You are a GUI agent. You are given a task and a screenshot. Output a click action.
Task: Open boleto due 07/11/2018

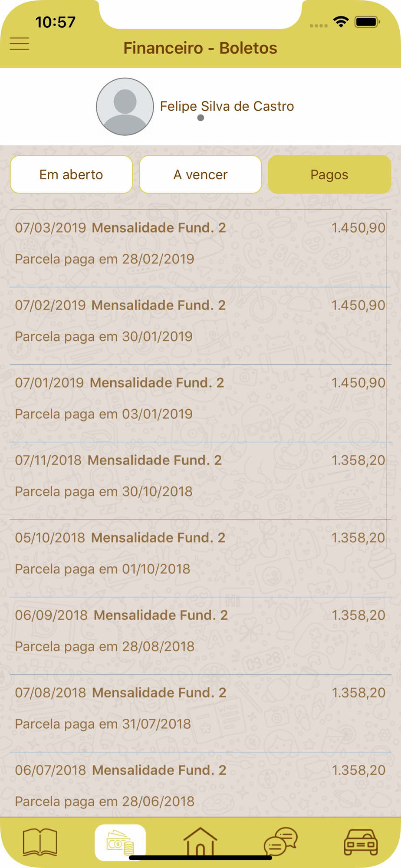tap(200, 481)
